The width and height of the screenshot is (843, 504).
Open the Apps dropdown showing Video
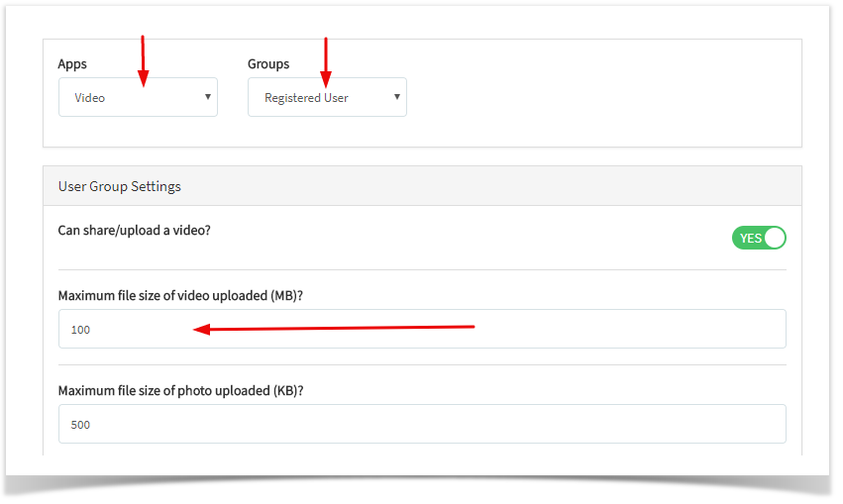point(138,97)
